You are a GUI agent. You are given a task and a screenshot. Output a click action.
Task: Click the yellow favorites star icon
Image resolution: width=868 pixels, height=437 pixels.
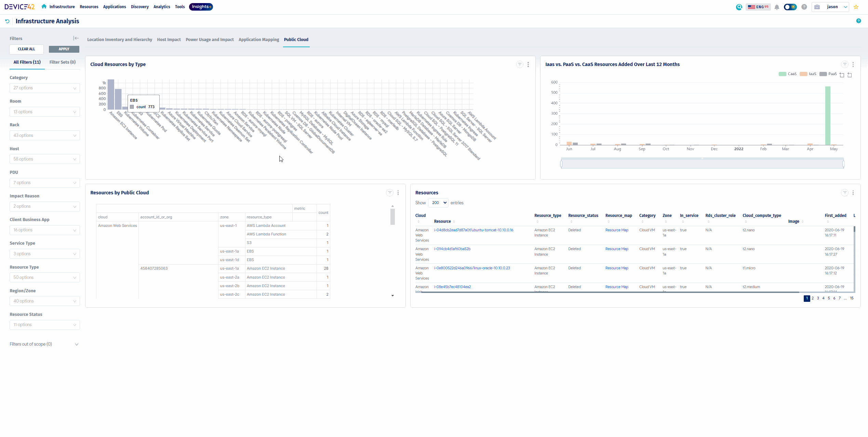[x=856, y=7]
